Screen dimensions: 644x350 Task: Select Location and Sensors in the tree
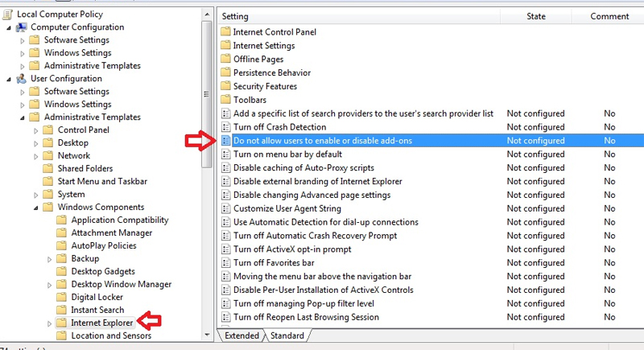tap(111, 336)
